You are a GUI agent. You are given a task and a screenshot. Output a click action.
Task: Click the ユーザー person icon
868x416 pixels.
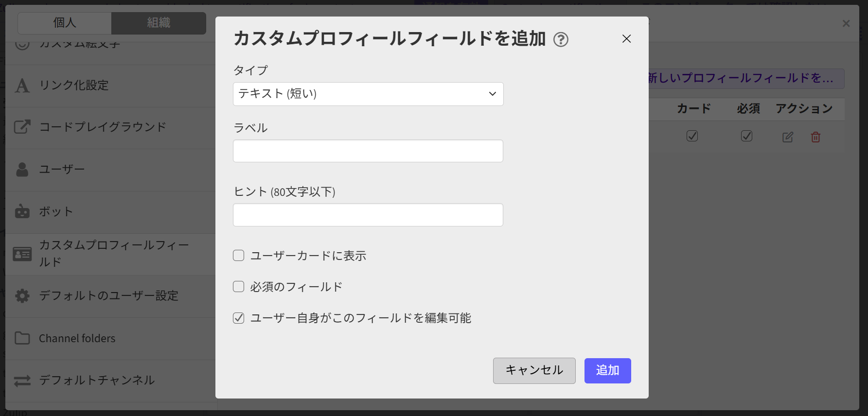tap(22, 169)
